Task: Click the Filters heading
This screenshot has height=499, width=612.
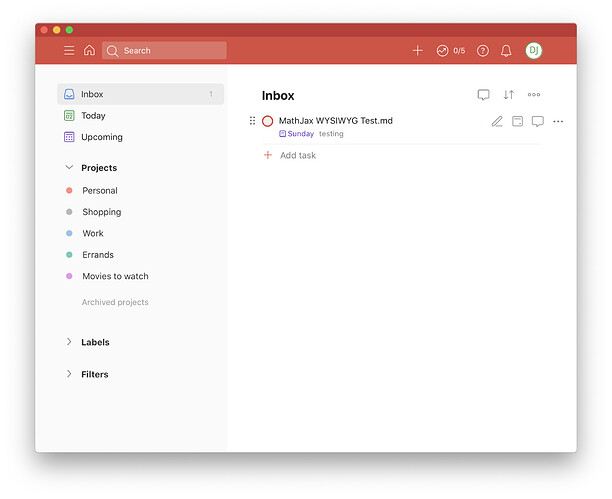Action: tap(95, 374)
